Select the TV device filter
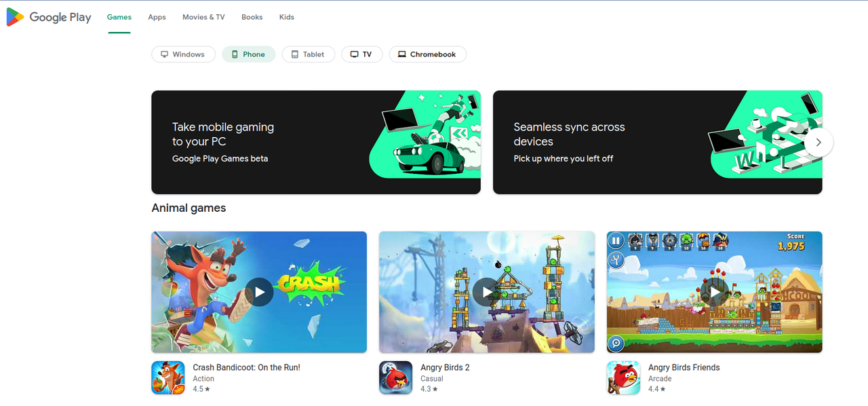 coord(362,54)
